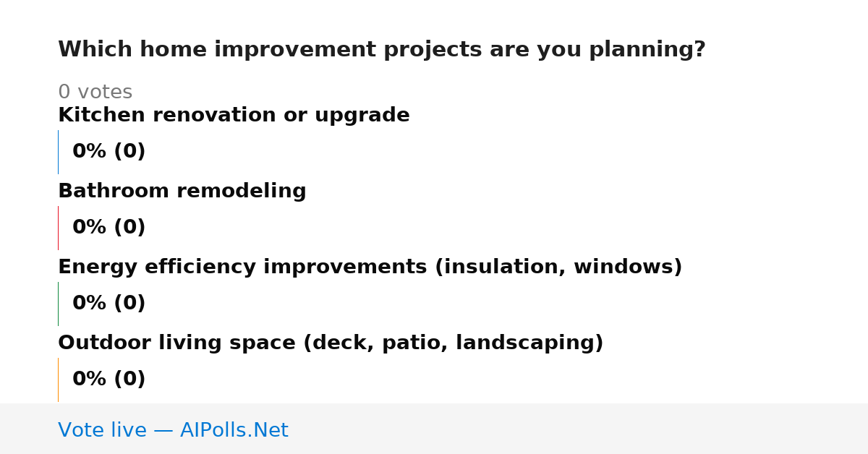Choose Outdoor living space option
This screenshot has height=454, width=868.
pos(331,343)
